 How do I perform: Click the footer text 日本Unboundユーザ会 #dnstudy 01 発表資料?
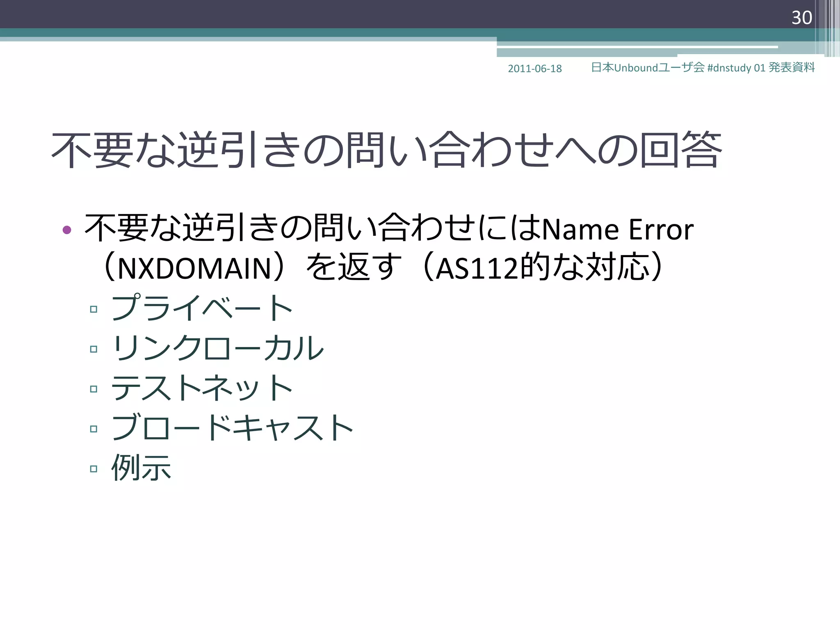(703, 67)
